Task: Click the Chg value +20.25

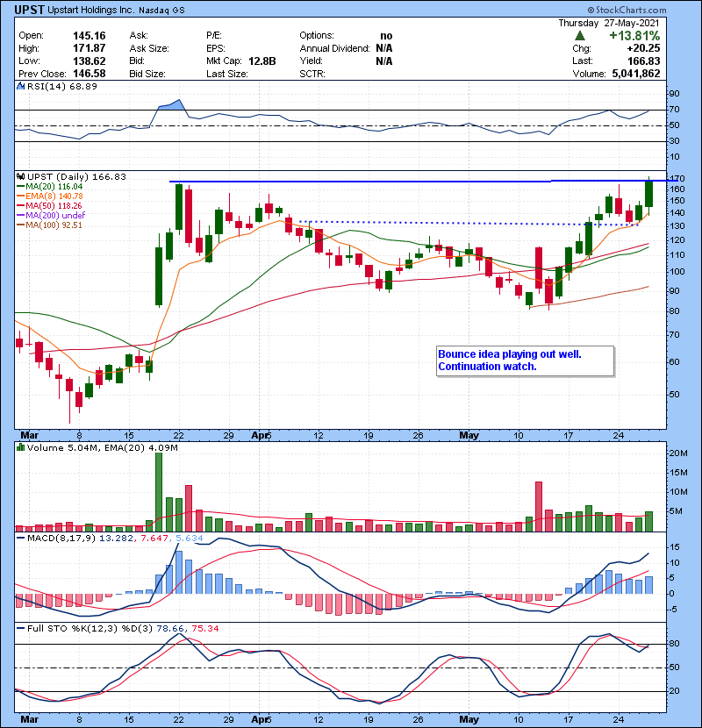Action: point(643,48)
